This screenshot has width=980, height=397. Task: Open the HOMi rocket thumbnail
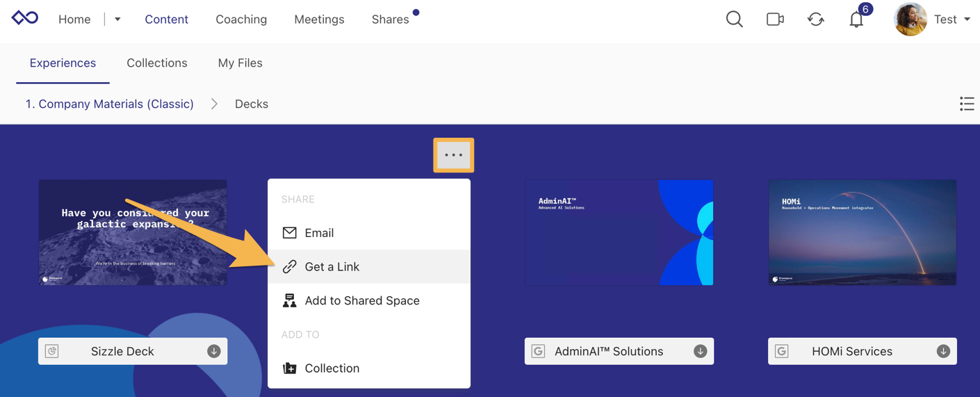[x=863, y=232]
